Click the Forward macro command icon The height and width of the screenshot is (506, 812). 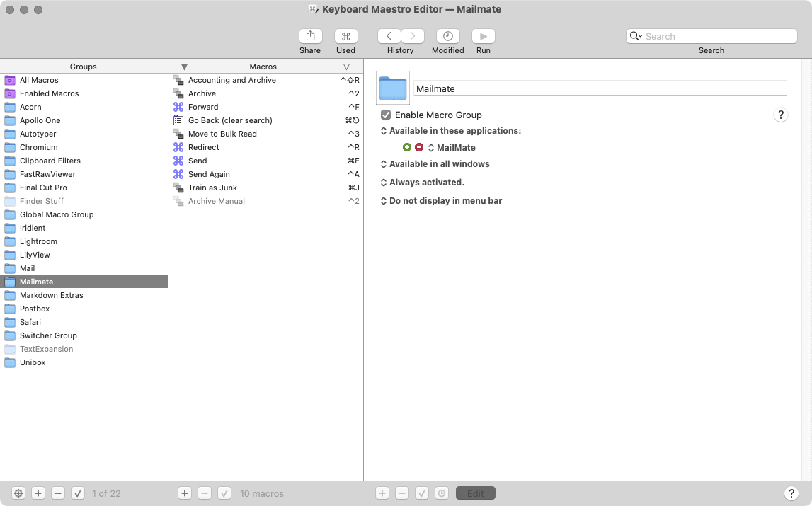point(178,107)
